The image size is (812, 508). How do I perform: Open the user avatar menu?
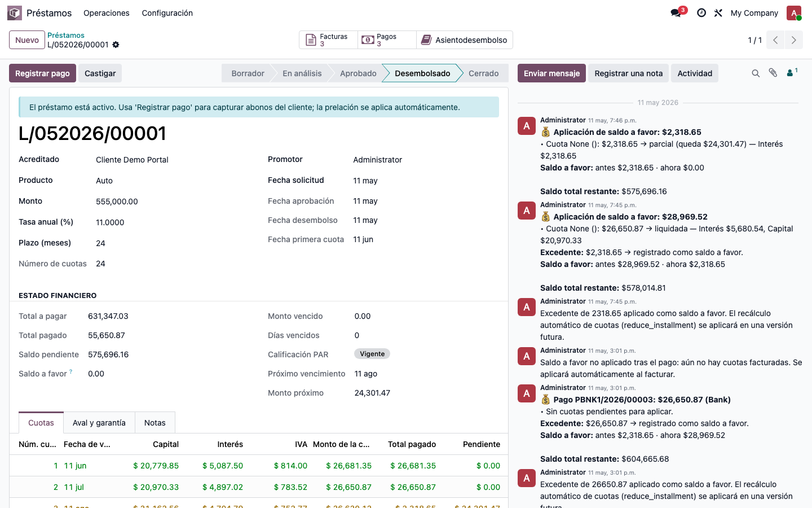click(x=794, y=13)
